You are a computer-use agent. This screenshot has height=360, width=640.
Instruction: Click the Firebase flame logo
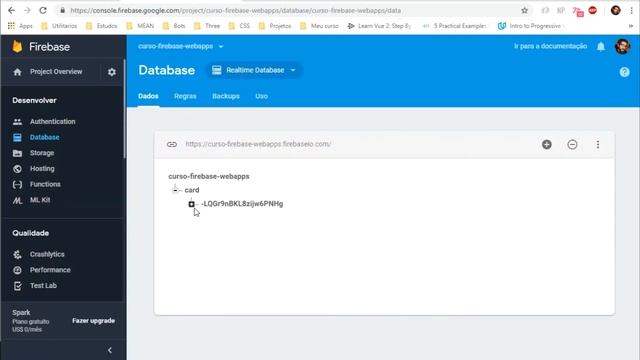(x=17, y=47)
